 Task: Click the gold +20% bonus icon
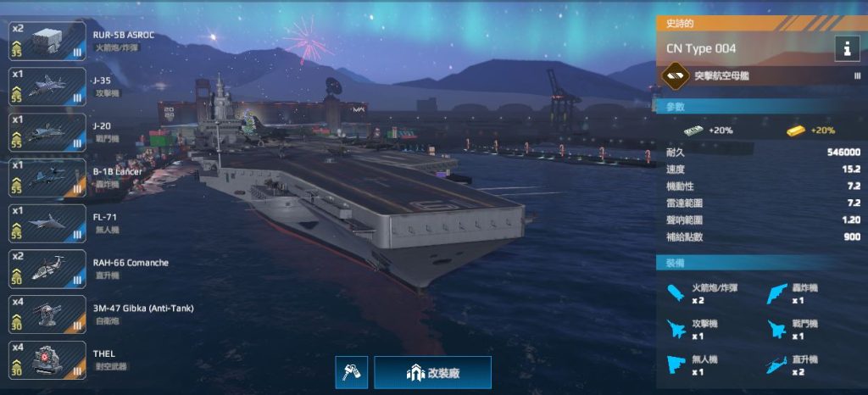(x=795, y=131)
